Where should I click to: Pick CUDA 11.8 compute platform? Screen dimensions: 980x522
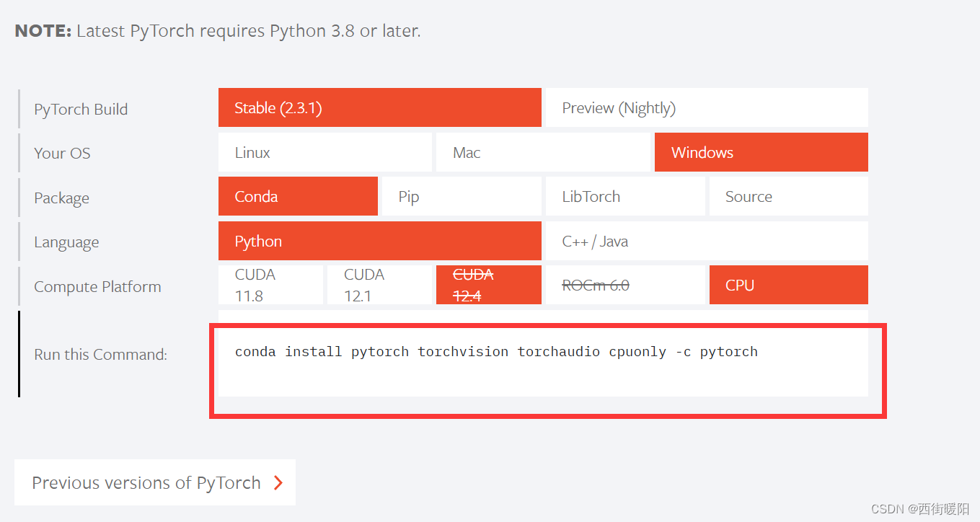tap(270, 285)
